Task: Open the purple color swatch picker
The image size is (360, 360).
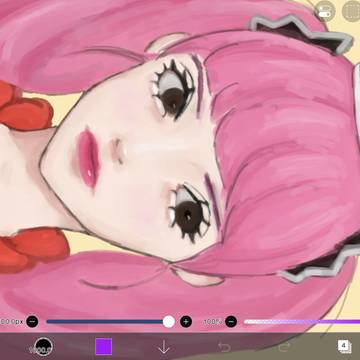Action: click(x=104, y=347)
